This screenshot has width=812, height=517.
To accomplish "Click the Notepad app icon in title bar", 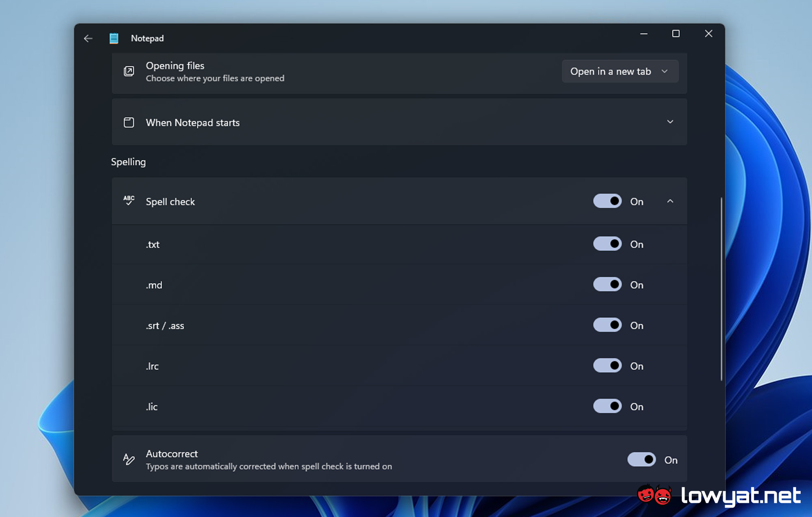I will (114, 38).
